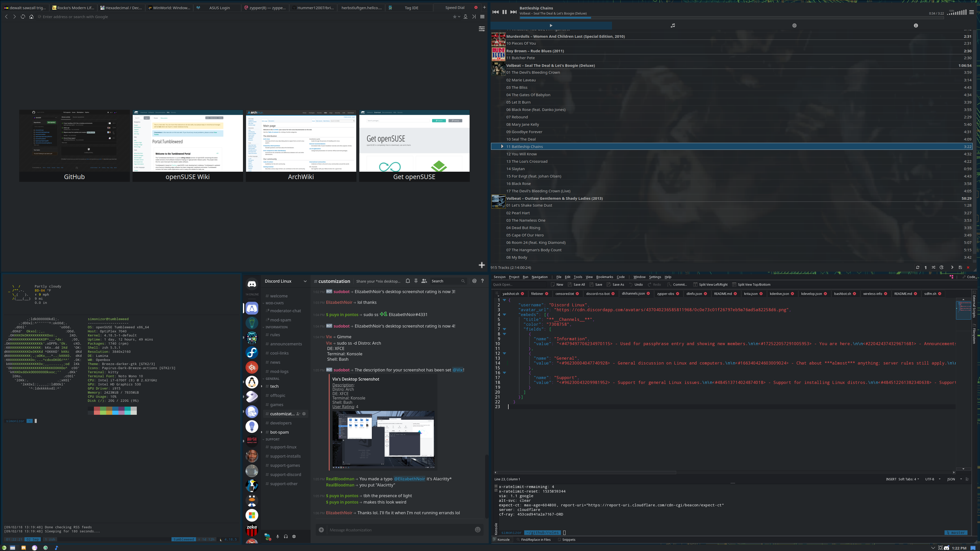Open the info tab in music player
The image size is (980, 551).
(x=916, y=26)
